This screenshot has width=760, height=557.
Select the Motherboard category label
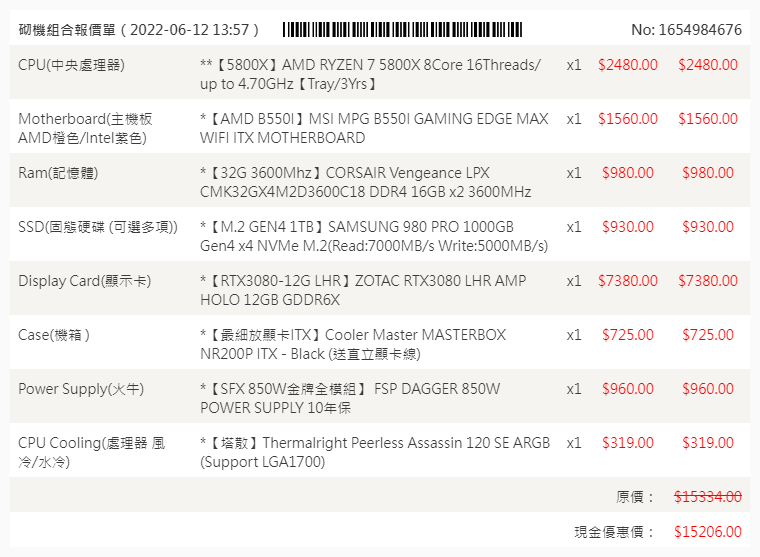[x=85, y=128]
